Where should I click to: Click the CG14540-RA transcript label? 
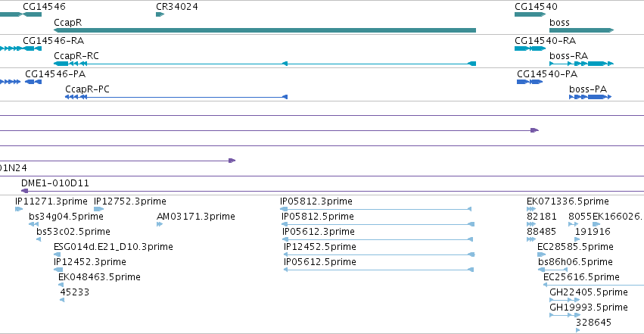tap(545, 41)
